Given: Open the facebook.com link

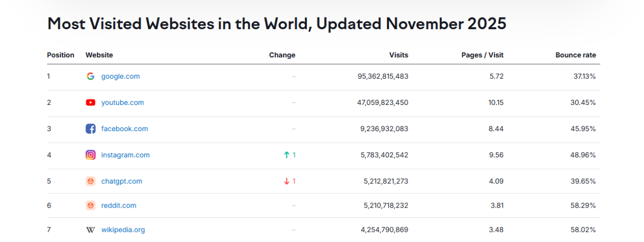Looking at the screenshot, I should [x=125, y=129].
